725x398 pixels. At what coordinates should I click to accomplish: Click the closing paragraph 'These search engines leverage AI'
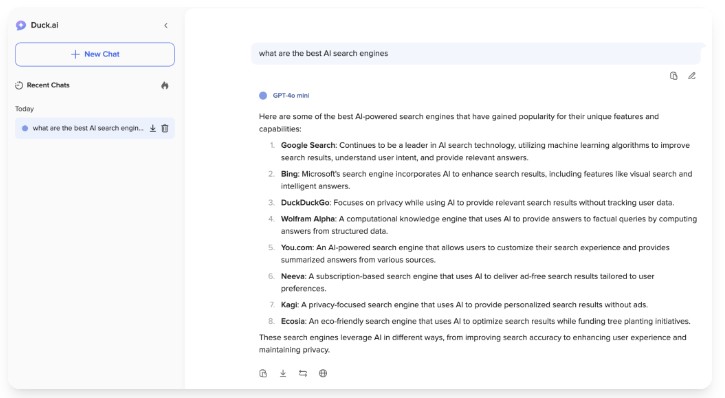(473, 343)
